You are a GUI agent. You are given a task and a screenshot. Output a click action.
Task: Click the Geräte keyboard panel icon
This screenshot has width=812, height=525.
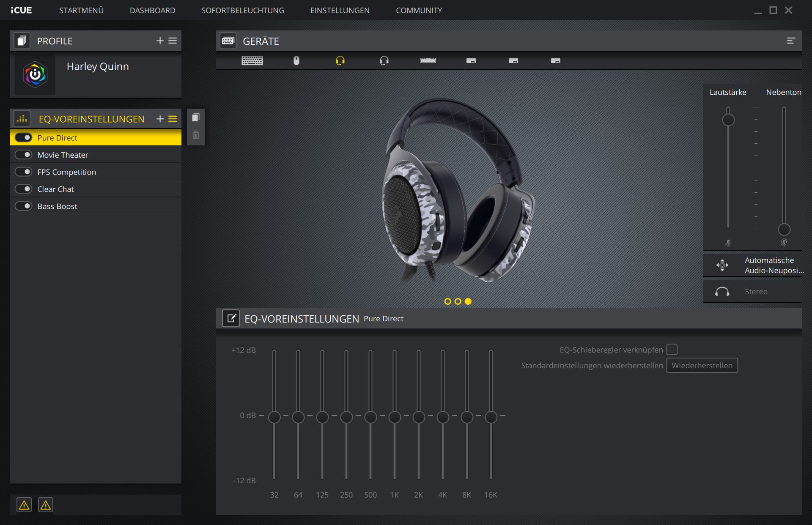click(x=228, y=41)
